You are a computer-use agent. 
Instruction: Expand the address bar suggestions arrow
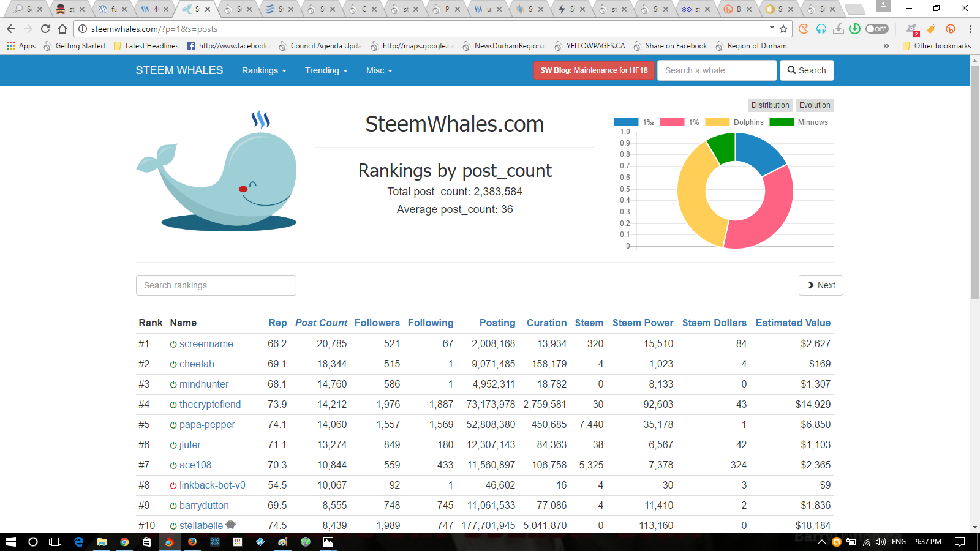pyautogui.click(x=772, y=28)
